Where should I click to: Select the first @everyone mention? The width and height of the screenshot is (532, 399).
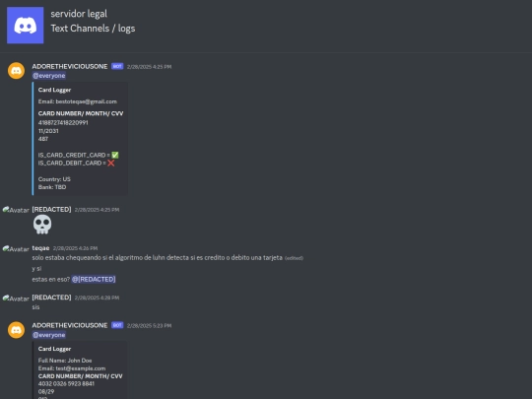point(49,76)
